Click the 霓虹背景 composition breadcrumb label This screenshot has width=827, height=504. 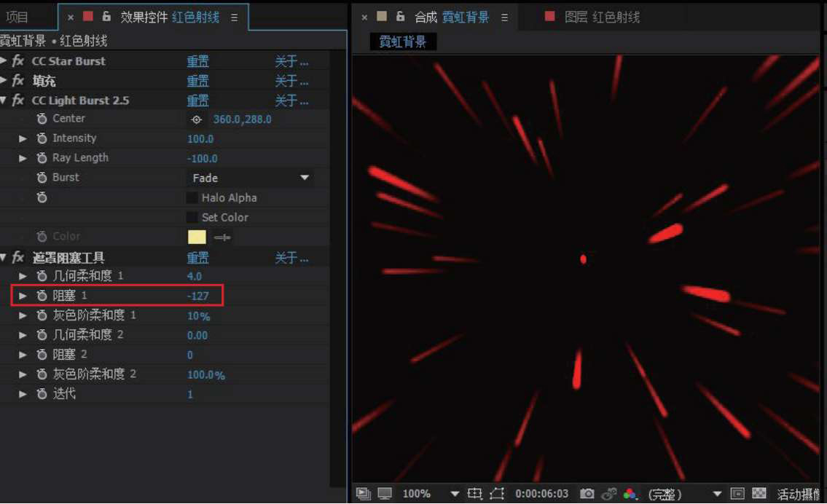(403, 42)
